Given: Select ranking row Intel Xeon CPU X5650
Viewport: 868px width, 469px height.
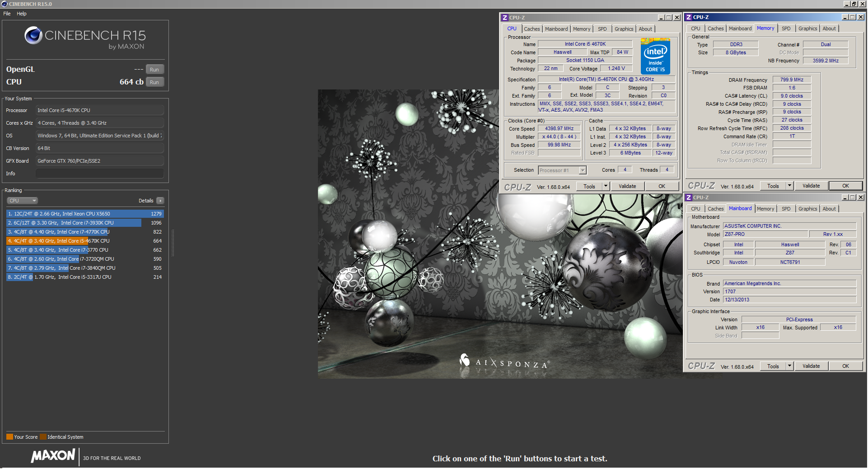Looking at the screenshot, I should point(85,214).
